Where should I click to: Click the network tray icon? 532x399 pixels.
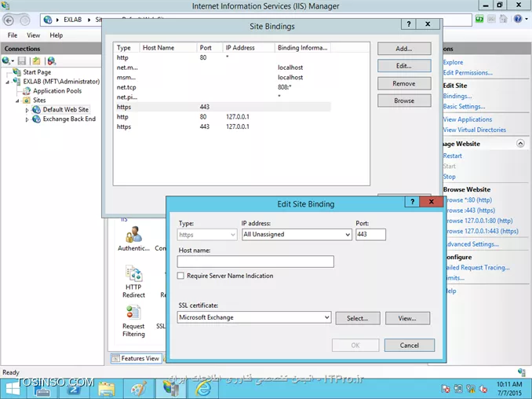pyautogui.click(x=471, y=389)
